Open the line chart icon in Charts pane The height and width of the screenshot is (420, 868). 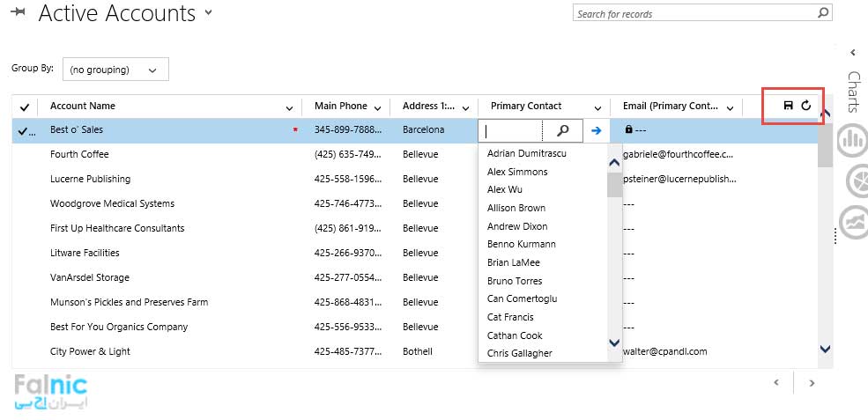(x=854, y=223)
